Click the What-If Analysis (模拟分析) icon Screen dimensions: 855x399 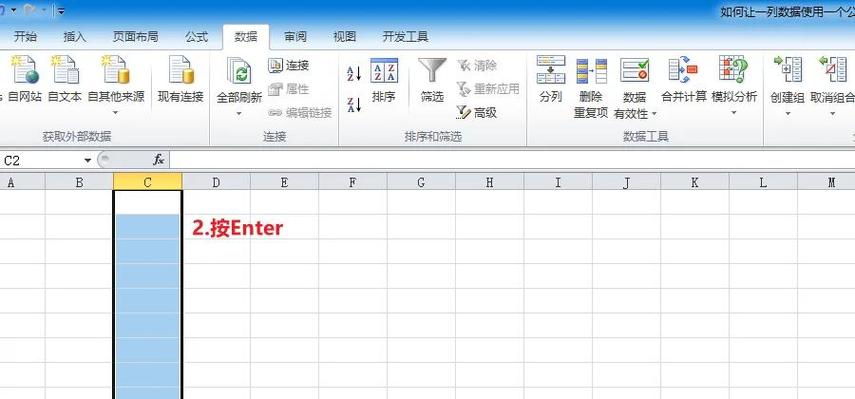tap(734, 70)
